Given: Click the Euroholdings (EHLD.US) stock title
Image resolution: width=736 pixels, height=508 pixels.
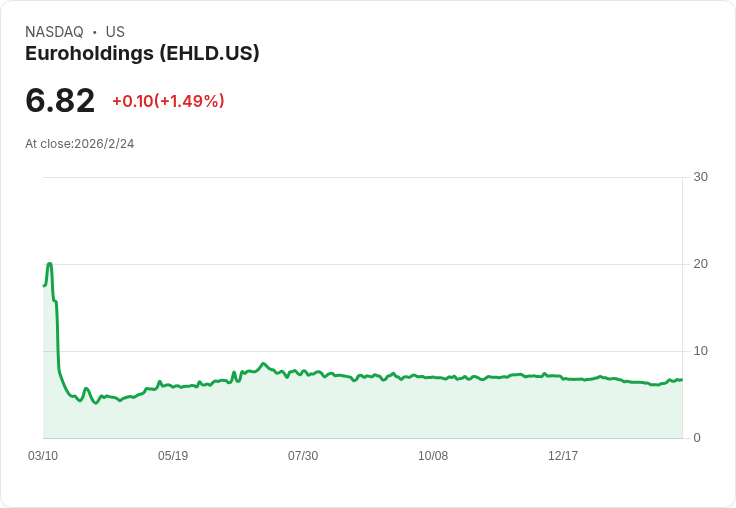Looking at the screenshot, I should point(142,54).
